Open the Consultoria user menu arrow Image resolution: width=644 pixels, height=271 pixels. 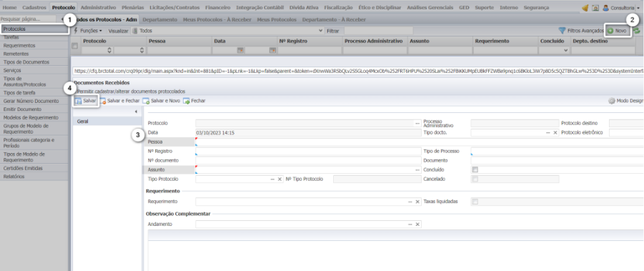coord(638,8)
